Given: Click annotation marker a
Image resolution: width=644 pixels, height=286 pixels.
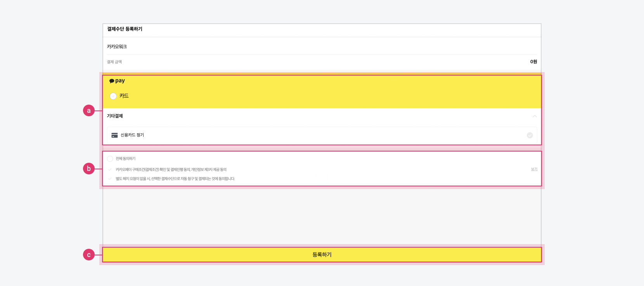Looking at the screenshot, I should (89, 111).
